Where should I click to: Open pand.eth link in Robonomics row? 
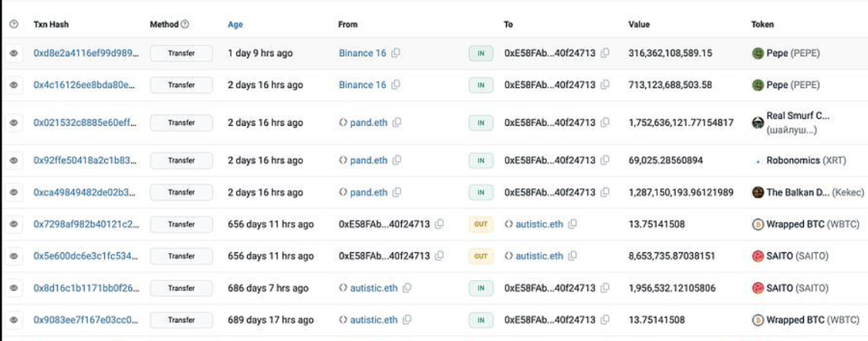[x=369, y=160]
